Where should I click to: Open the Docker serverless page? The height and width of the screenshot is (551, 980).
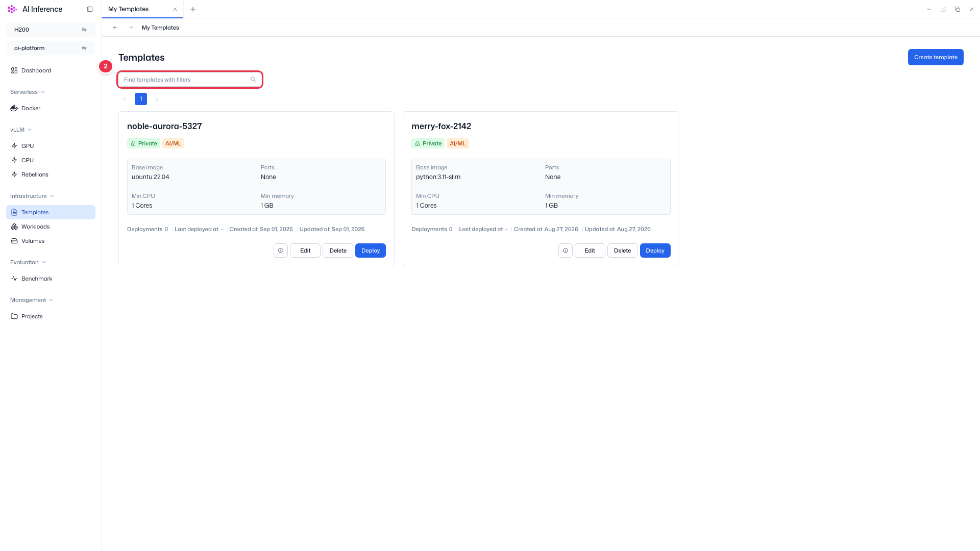click(x=51, y=108)
